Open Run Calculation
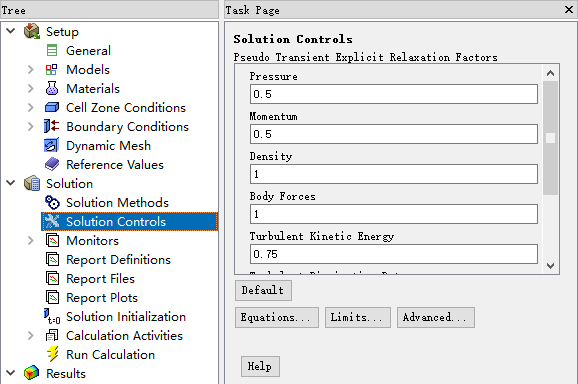This screenshot has height=384, width=578. click(110, 355)
